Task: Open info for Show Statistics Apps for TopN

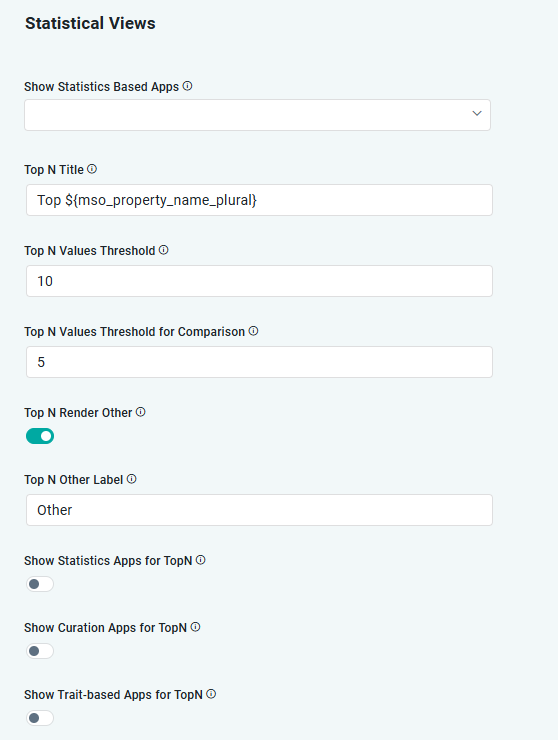Action: [201, 560]
